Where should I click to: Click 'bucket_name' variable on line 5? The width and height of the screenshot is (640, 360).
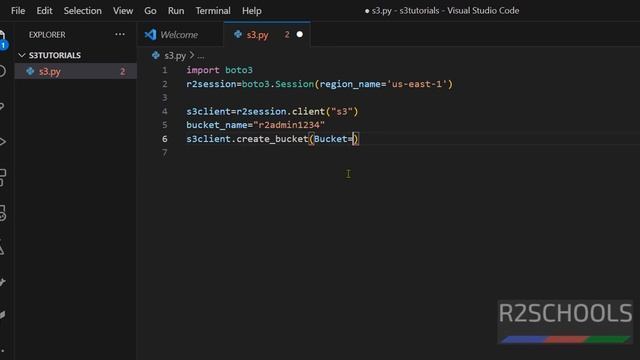coord(217,125)
